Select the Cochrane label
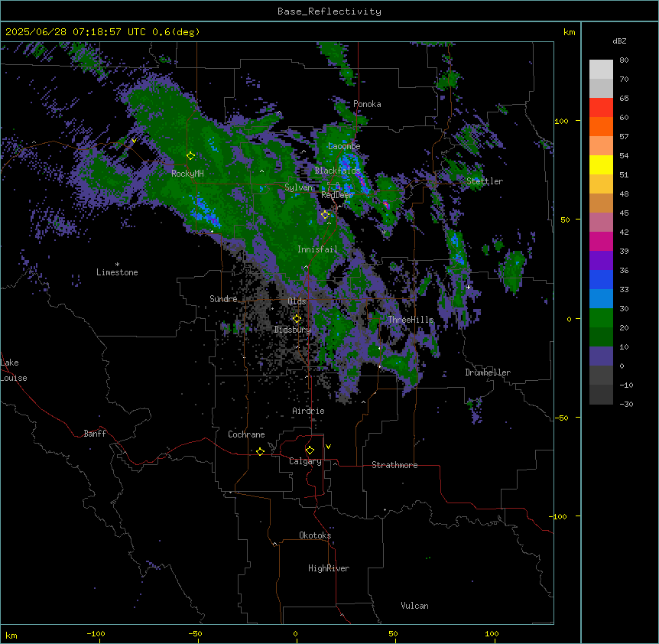This screenshot has height=644, width=659. [246, 434]
